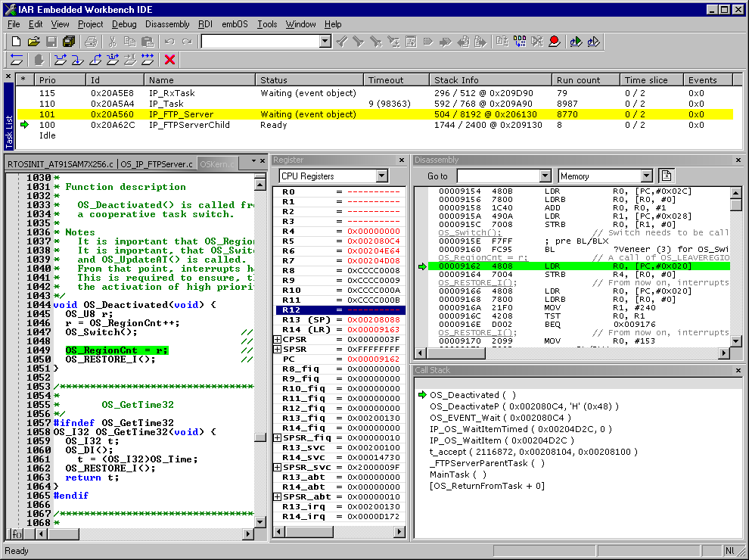Image resolution: width=749 pixels, height=560 pixels.
Task: Expand the SPSR_abt register
Action: [x=277, y=497]
